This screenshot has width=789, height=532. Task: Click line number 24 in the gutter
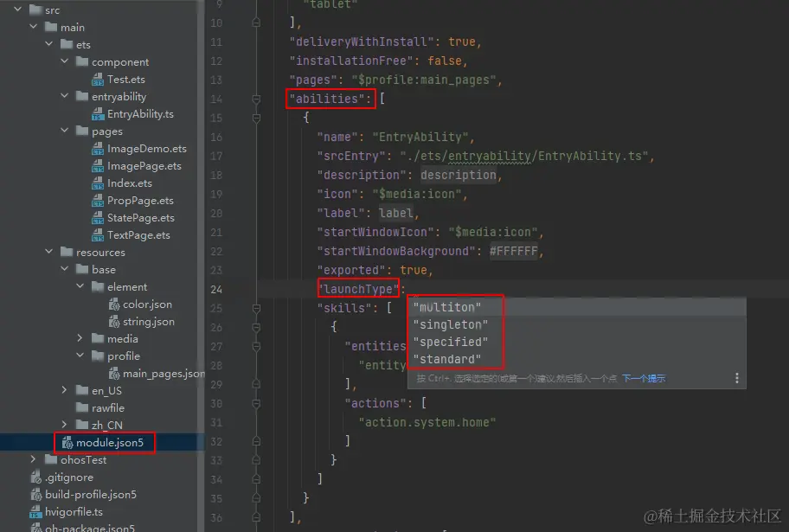tap(216, 290)
